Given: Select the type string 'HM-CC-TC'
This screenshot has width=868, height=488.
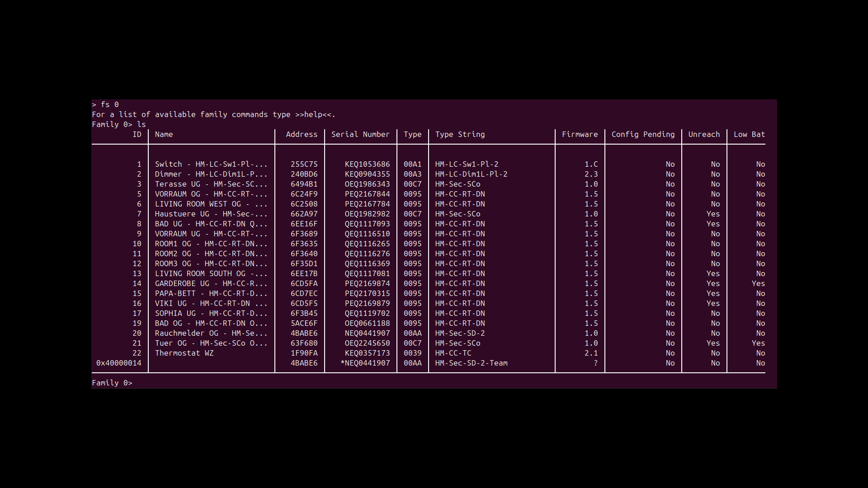Looking at the screenshot, I should pos(453,353).
